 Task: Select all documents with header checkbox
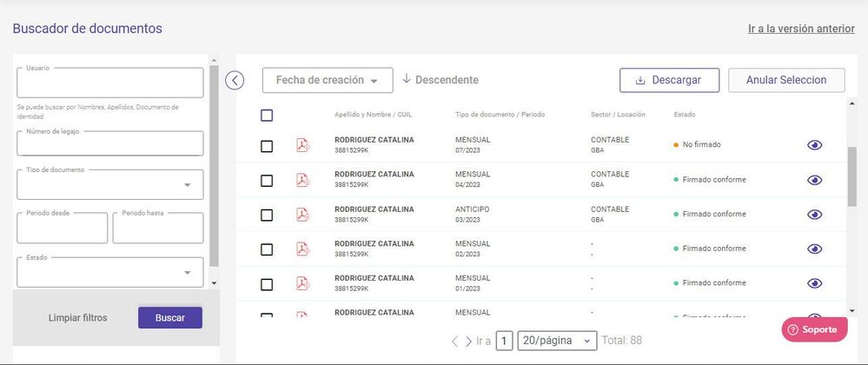pos(266,116)
